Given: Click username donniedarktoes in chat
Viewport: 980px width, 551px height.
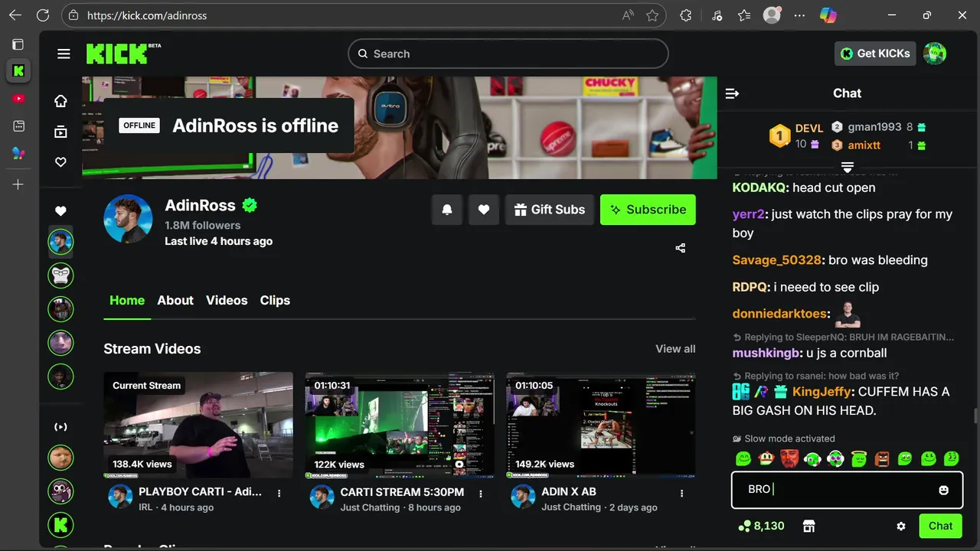Looking at the screenshot, I should click(x=779, y=314).
